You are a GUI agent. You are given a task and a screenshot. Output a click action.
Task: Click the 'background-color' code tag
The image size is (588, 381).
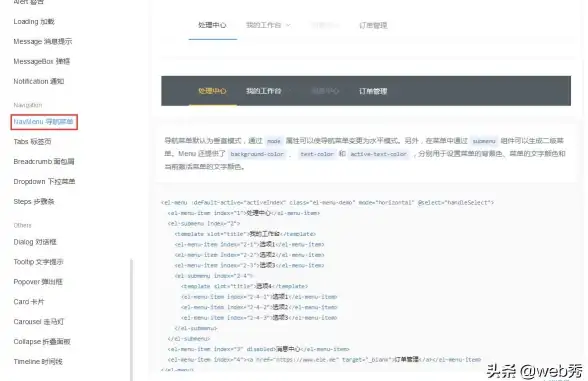(x=257, y=154)
